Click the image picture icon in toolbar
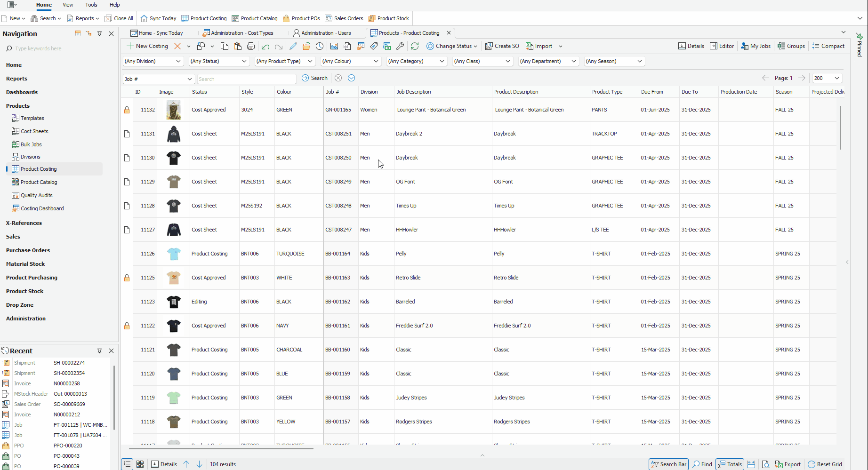The image size is (868, 470). 334,46
